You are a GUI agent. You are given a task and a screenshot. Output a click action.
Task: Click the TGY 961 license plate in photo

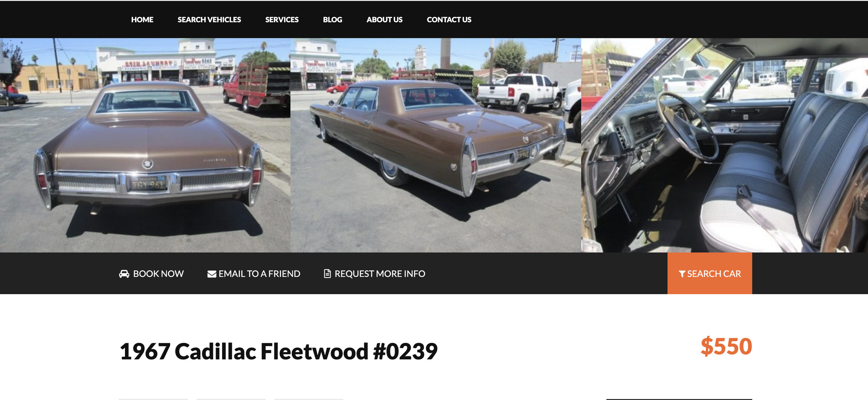(148, 184)
